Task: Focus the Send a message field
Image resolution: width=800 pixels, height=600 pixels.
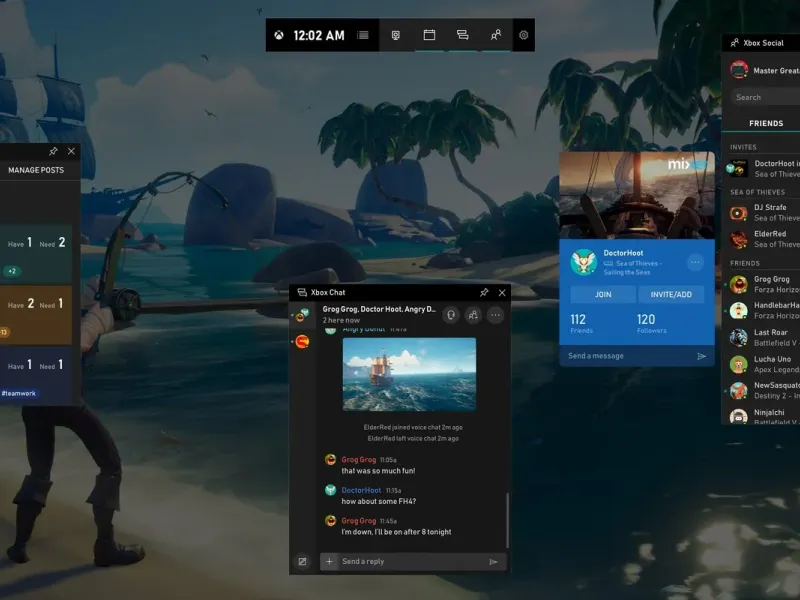Action: [x=629, y=356]
